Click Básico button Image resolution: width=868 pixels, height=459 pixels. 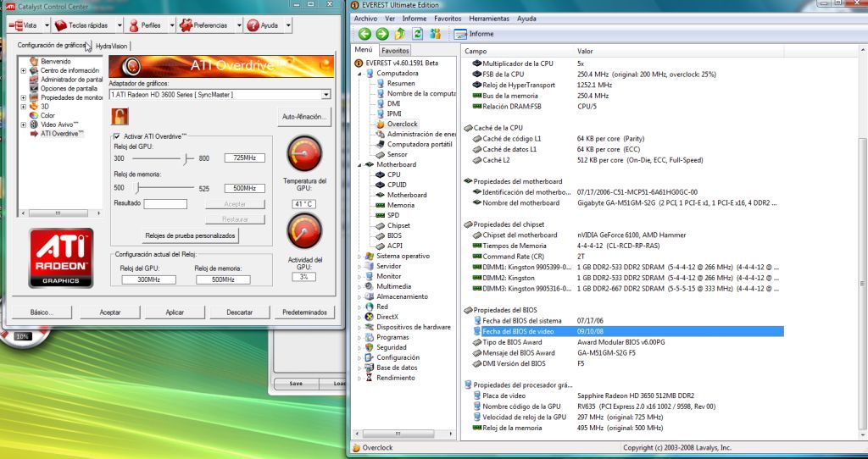[x=42, y=312]
